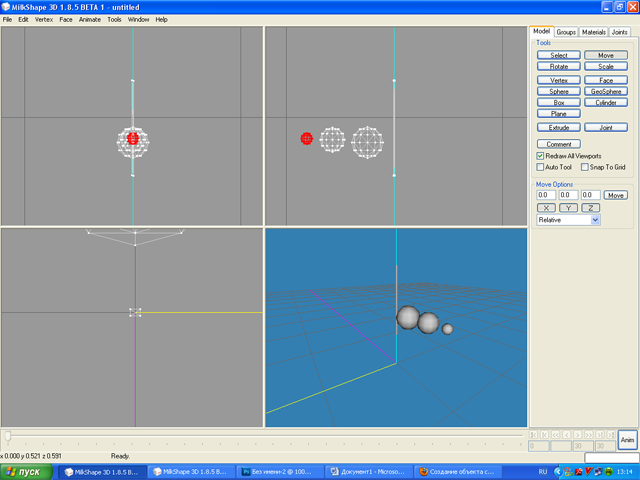Open the Animate menu
This screenshot has width=640, height=480.
pyautogui.click(x=90, y=19)
